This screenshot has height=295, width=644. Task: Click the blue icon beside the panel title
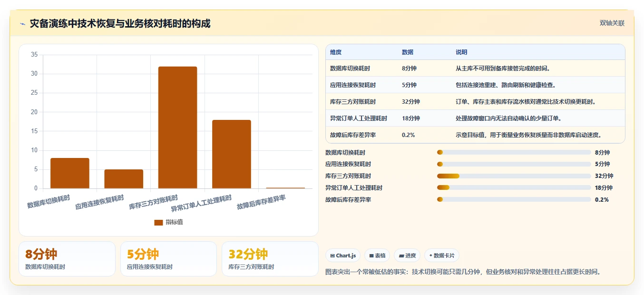pyautogui.click(x=22, y=24)
